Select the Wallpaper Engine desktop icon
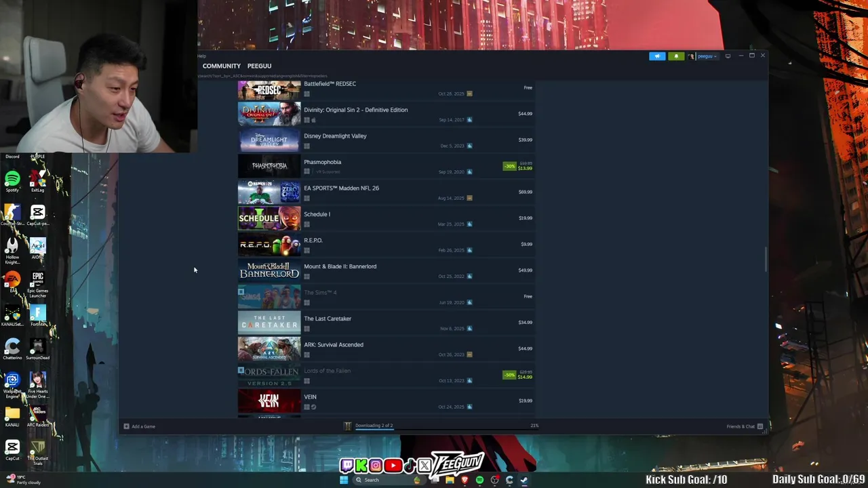This screenshot has width=868, height=488. tap(12, 384)
